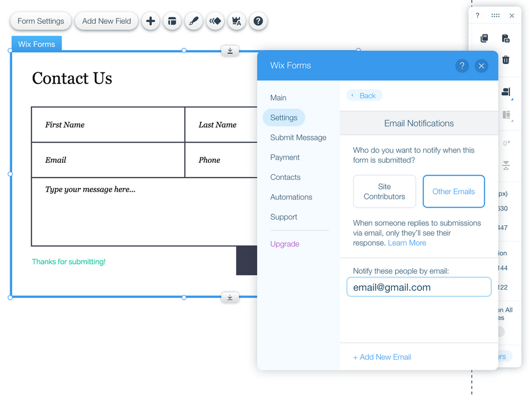Copy the element using the copy icon
Viewport: 532px width, 396px height.
(x=485, y=38)
